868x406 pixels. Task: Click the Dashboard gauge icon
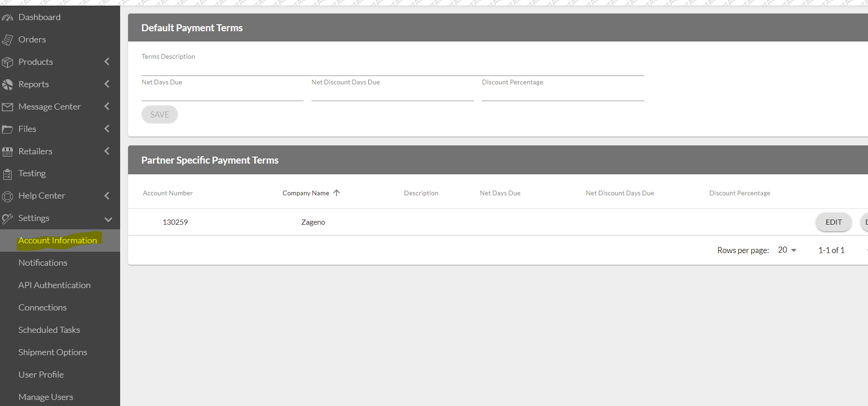pos(7,18)
